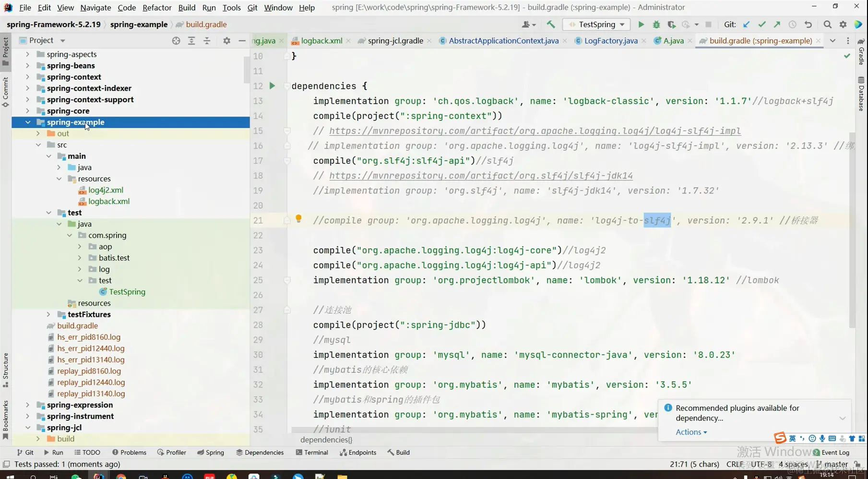This screenshot has height=479, width=868.
Task: Click Git update project arrow icon
Action: 746,24
